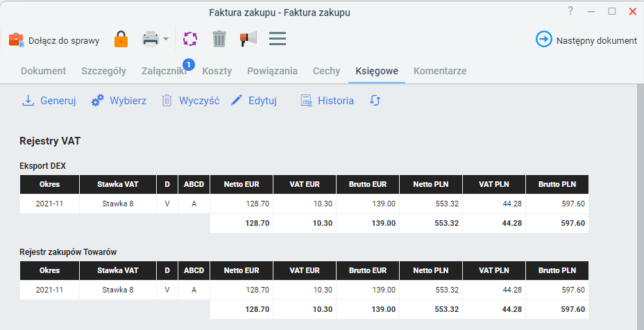The image size is (644, 330).
Task: Click the blue sync arrows icon
Action: 375,100
